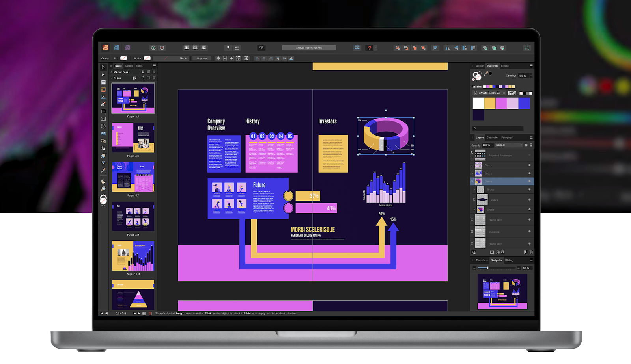Expand the Rounded Rectangle layer
Viewport: 631px width, 364px height.
pyautogui.click(x=472, y=158)
